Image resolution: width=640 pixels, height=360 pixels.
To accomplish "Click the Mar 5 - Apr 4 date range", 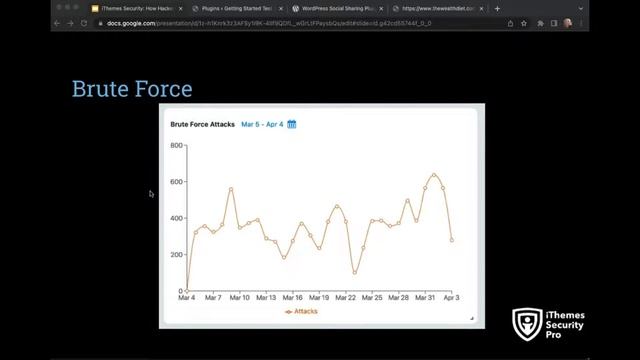I will click(x=262, y=124).
